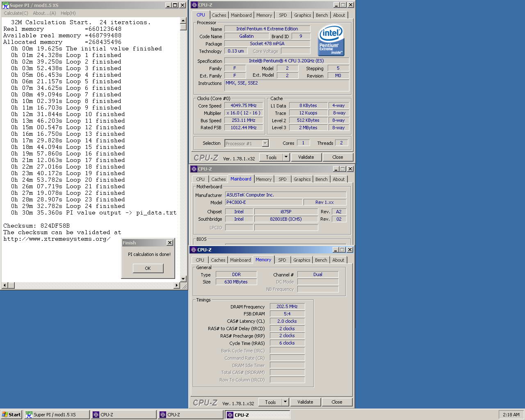Screen dimensions: 525x420
Task: Close the Finish dialog with X
Action: tap(169, 243)
